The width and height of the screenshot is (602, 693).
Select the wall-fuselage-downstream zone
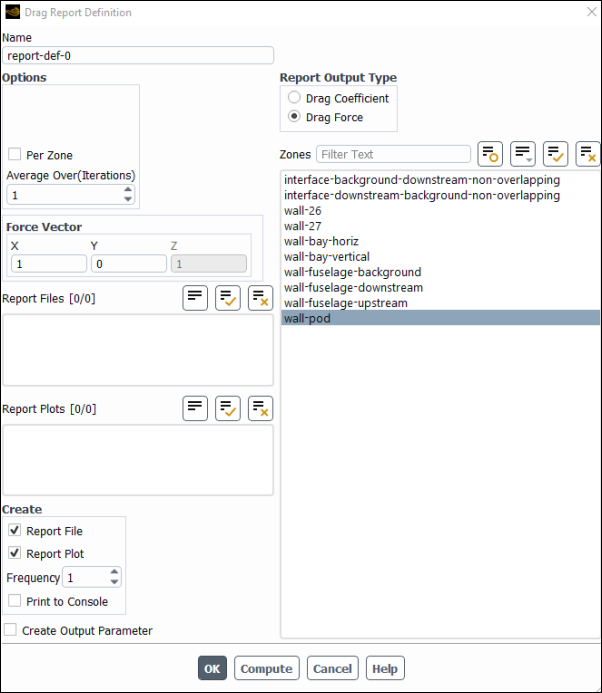(440, 288)
